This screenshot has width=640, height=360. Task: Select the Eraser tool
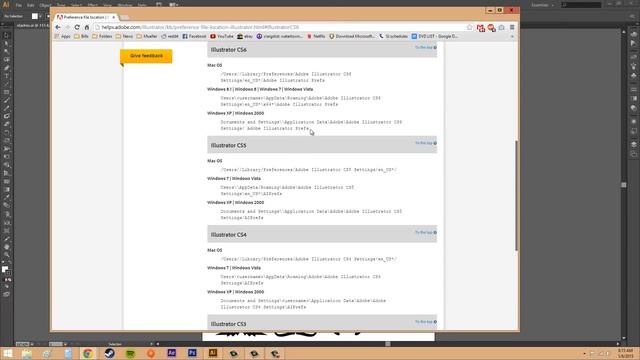click(7, 124)
